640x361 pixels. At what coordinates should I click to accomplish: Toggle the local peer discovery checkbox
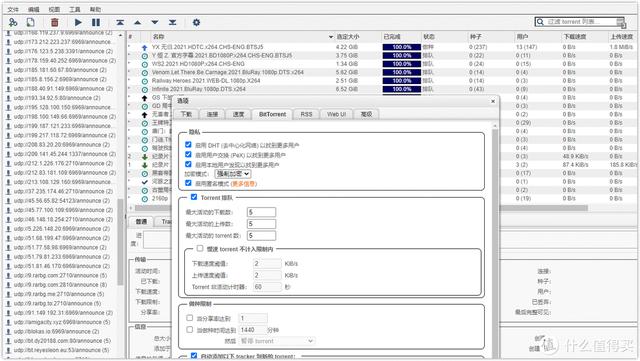pyautogui.click(x=188, y=164)
